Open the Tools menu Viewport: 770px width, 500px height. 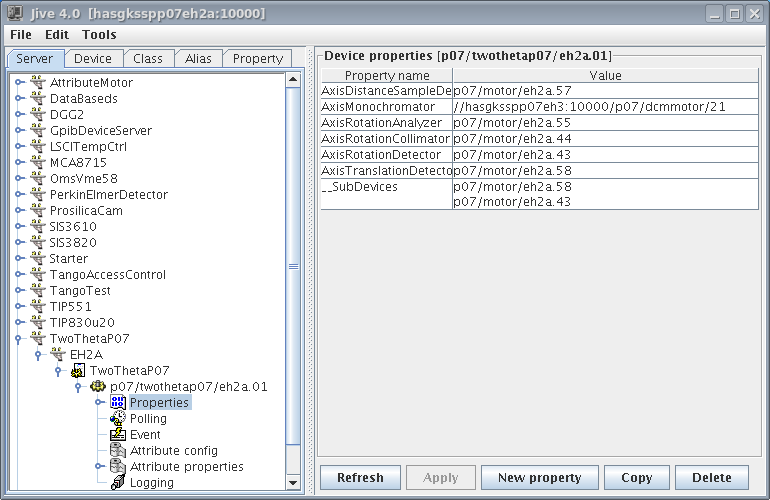coord(99,35)
